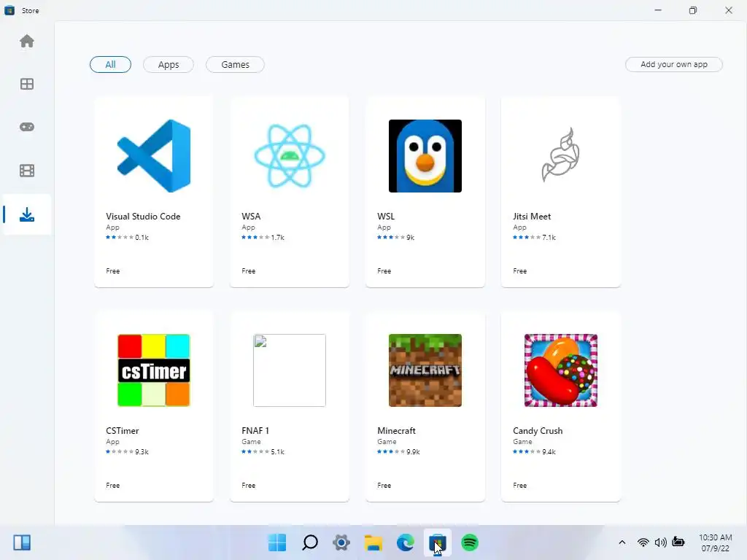Open File Explorer from taskbar
747x560 pixels.
coord(373,542)
